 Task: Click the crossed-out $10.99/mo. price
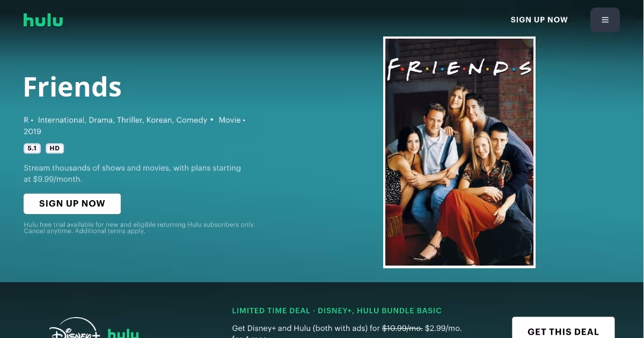pos(402,328)
